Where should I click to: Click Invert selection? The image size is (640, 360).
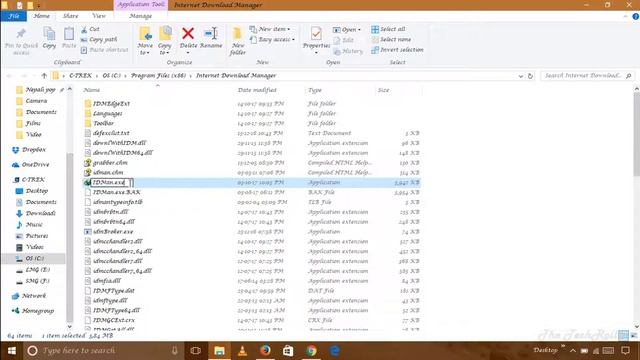tap(398, 50)
